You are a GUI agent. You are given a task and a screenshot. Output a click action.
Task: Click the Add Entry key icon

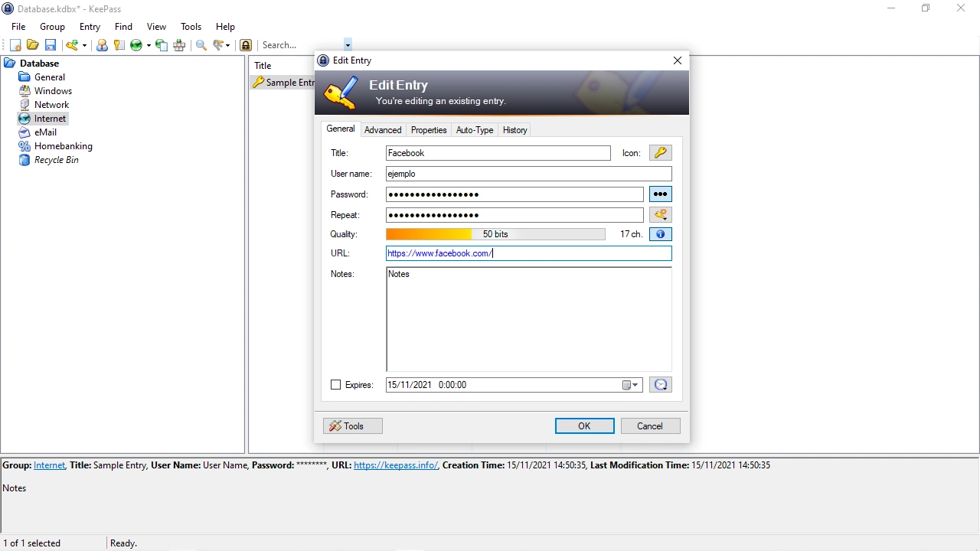point(73,45)
